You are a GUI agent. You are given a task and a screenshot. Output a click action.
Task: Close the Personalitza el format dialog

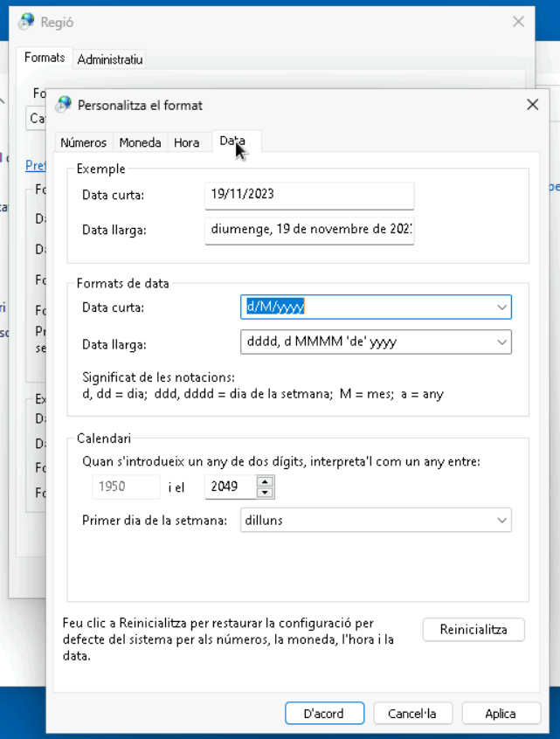(x=532, y=105)
